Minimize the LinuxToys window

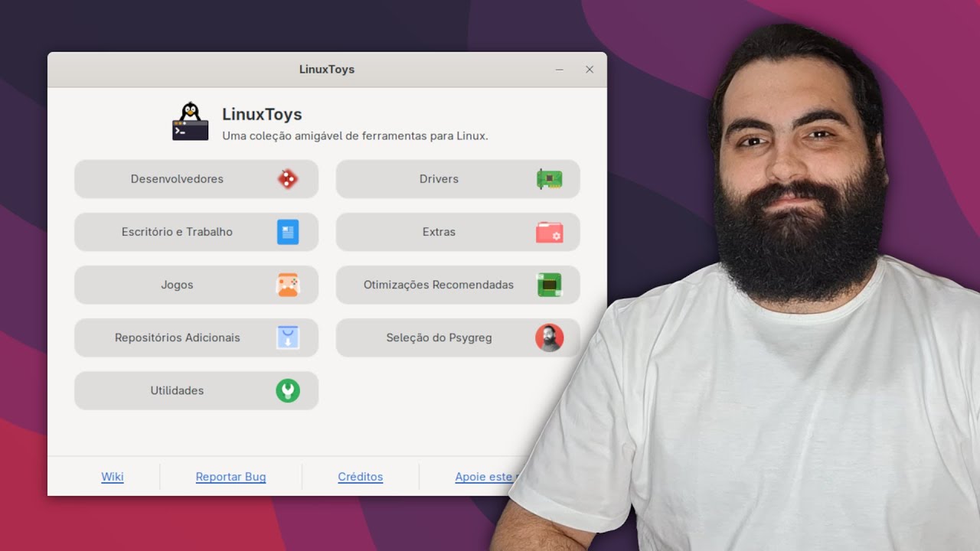coord(560,70)
